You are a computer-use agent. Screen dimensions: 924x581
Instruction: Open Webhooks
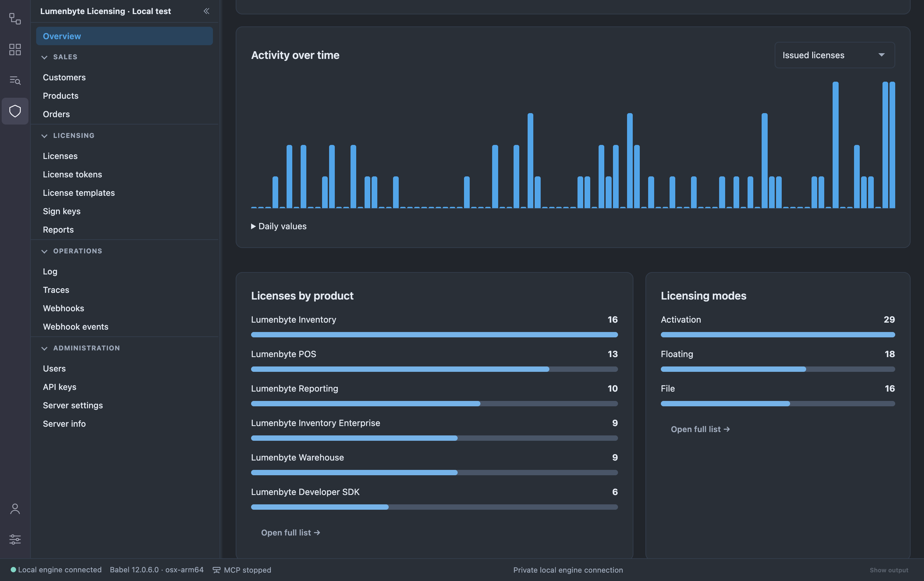pos(63,308)
